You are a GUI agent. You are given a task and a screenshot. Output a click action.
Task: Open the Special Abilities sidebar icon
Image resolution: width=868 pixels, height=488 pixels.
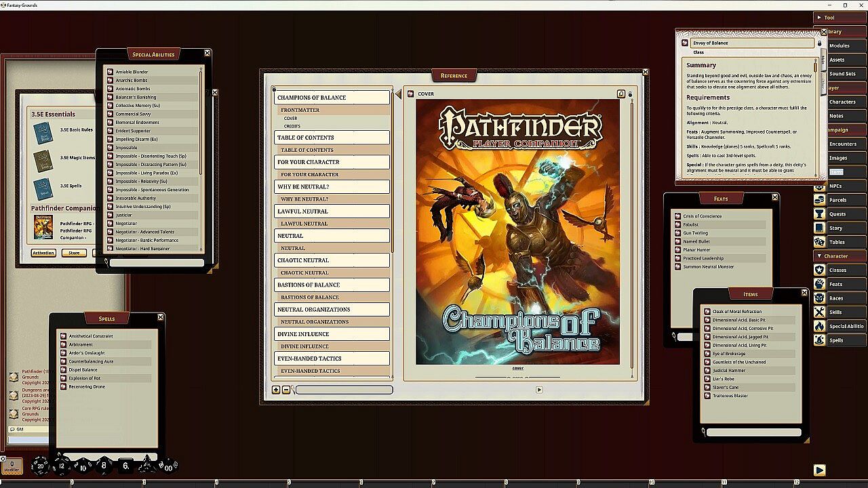click(819, 326)
